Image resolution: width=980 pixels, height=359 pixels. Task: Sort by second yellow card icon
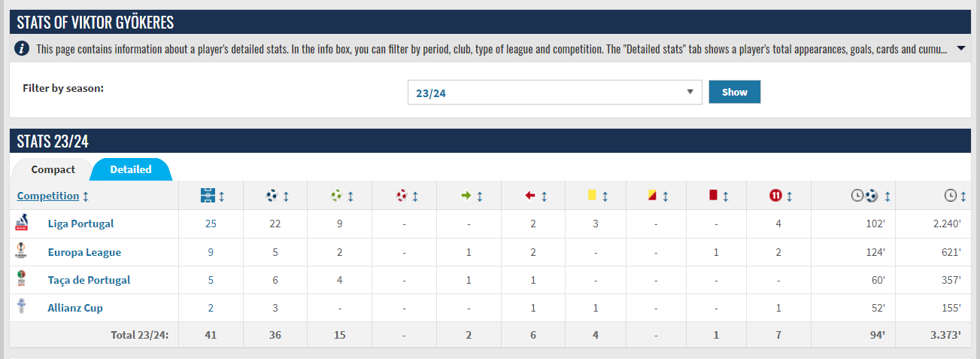click(x=652, y=196)
